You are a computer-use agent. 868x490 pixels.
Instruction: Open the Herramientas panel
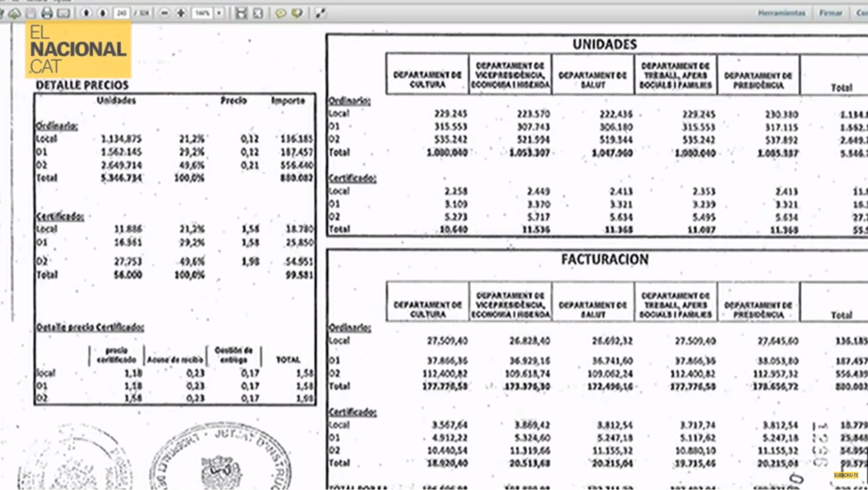tap(782, 13)
